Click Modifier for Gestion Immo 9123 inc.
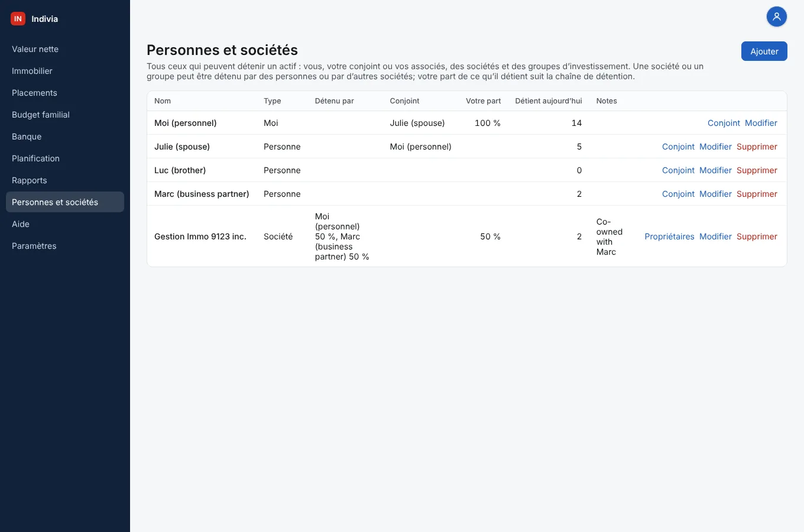Image resolution: width=804 pixels, height=532 pixels. tap(715, 236)
